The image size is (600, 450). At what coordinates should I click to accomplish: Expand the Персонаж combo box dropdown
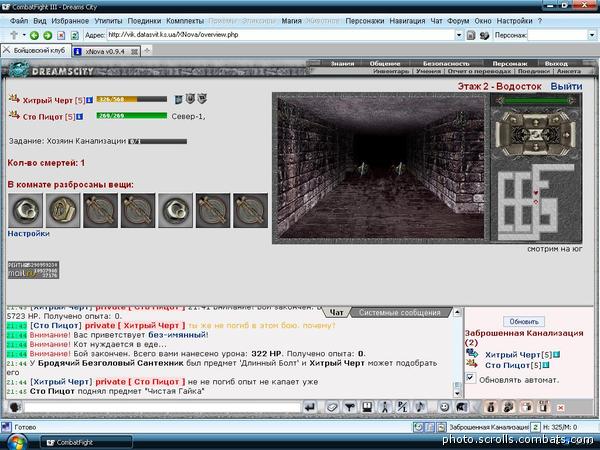click(x=592, y=35)
